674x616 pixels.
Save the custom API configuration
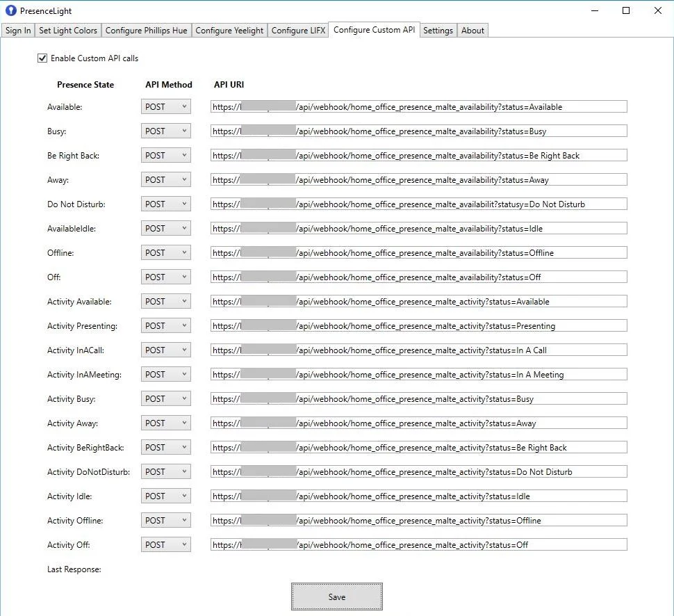tap(336, 597)
